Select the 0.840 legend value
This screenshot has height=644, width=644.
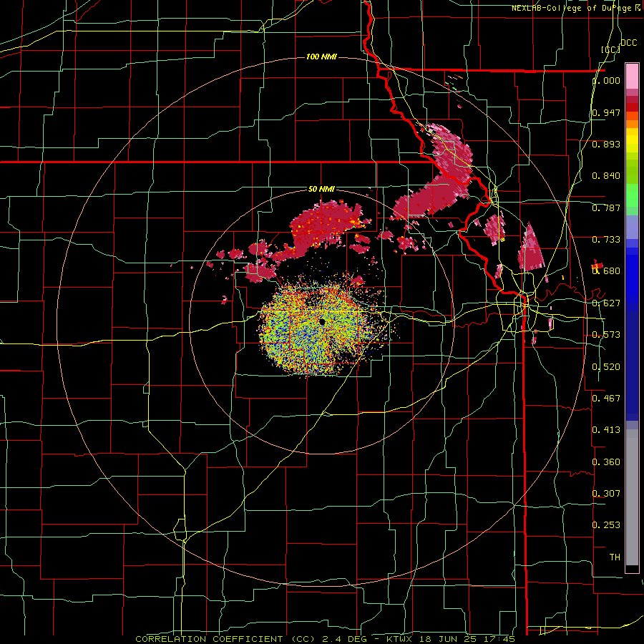(x=606, y=176)
